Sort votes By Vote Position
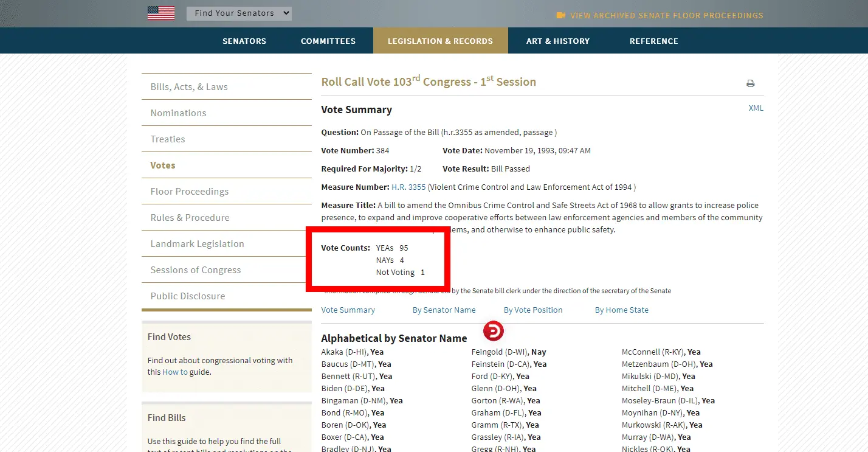868x452 pixels. 534,310
